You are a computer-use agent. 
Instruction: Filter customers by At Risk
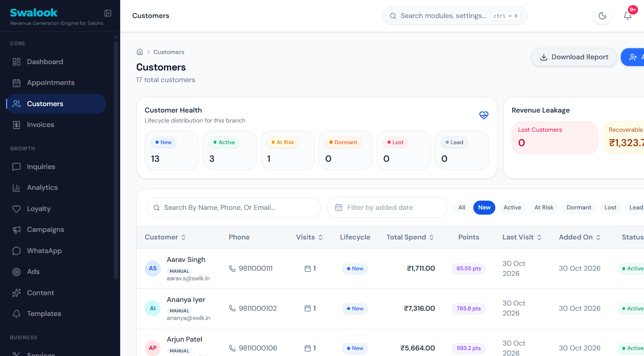coord(544,207)
